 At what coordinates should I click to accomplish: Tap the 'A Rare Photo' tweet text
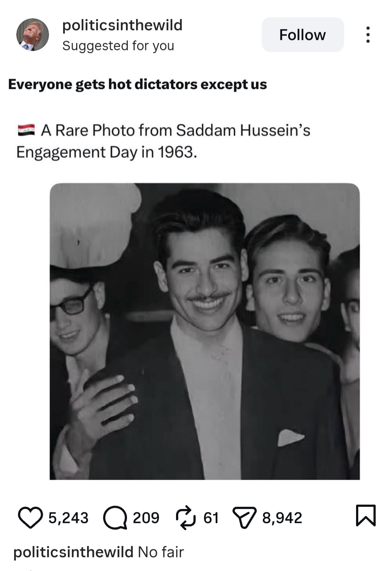[163, 141]
